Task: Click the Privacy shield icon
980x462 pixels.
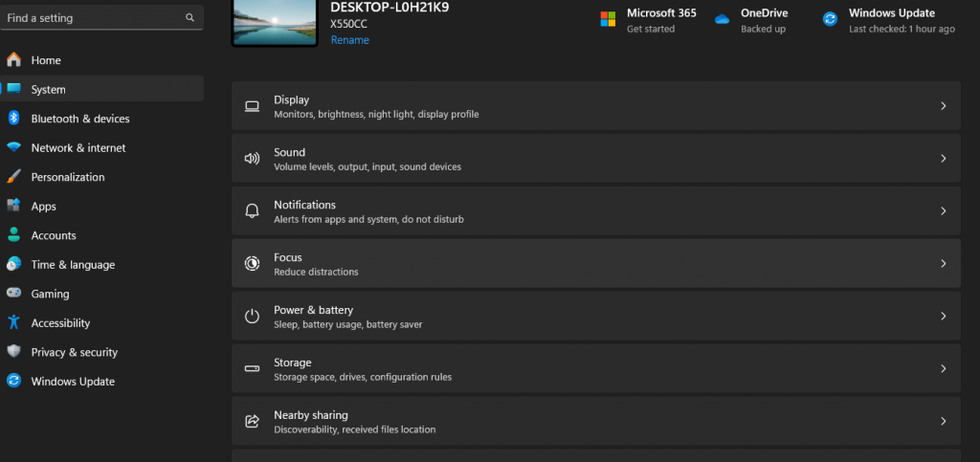Action: [x=13, y=351]
